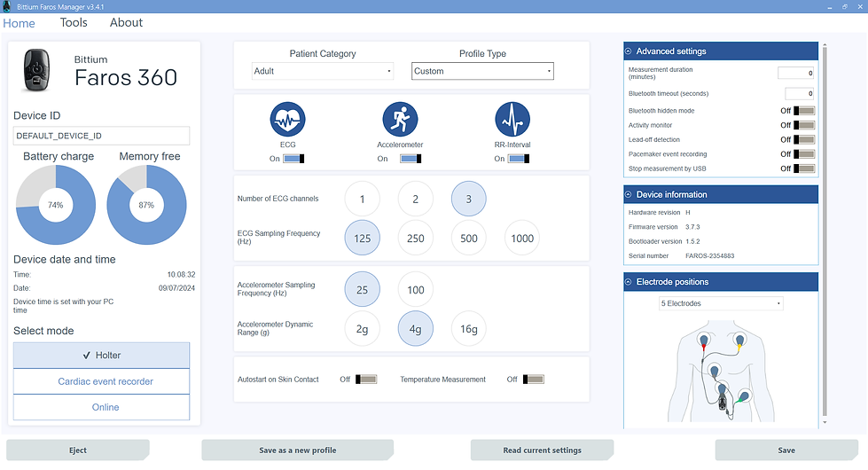Click the device date 09/07/2024

point(176,288)
